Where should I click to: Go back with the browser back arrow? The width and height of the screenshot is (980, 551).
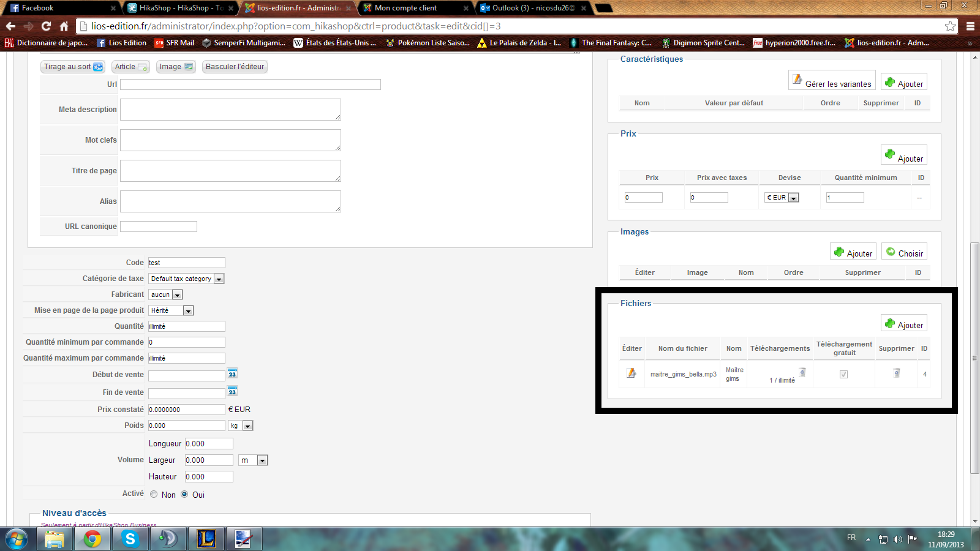(10, 26)
